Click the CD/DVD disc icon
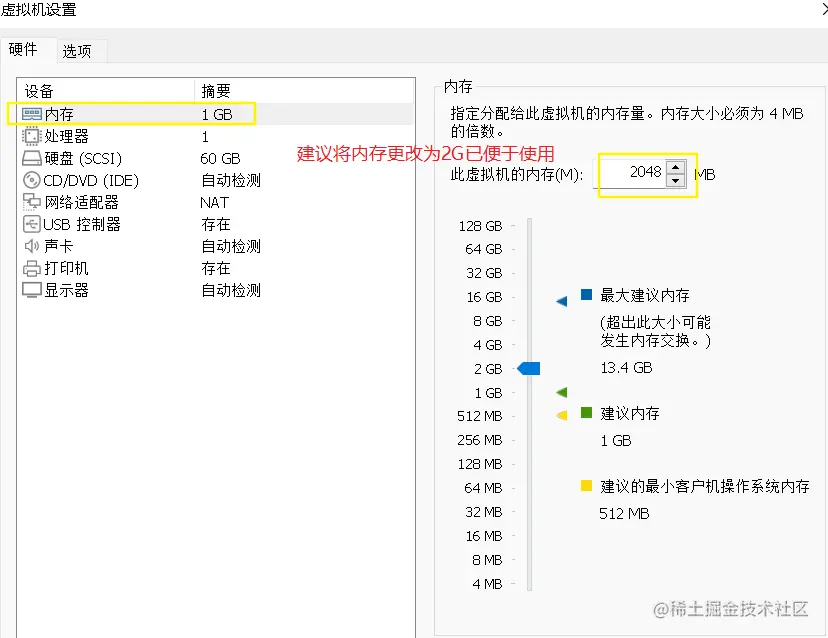This screenshot has width=828, height=638. click(x=32, y=180)
